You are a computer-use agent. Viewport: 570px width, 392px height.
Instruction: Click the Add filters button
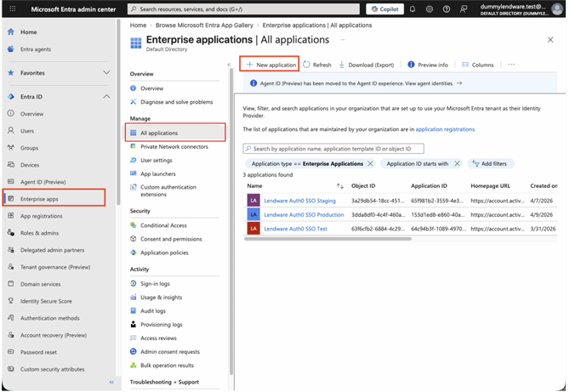coord(490,163)
